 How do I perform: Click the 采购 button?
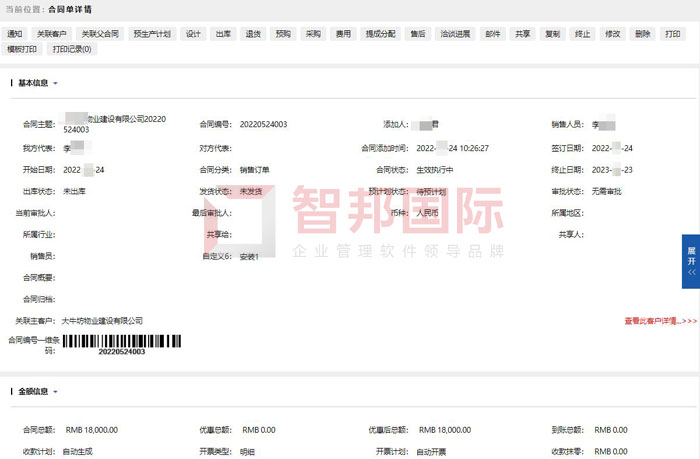click(x=313, y=33)
